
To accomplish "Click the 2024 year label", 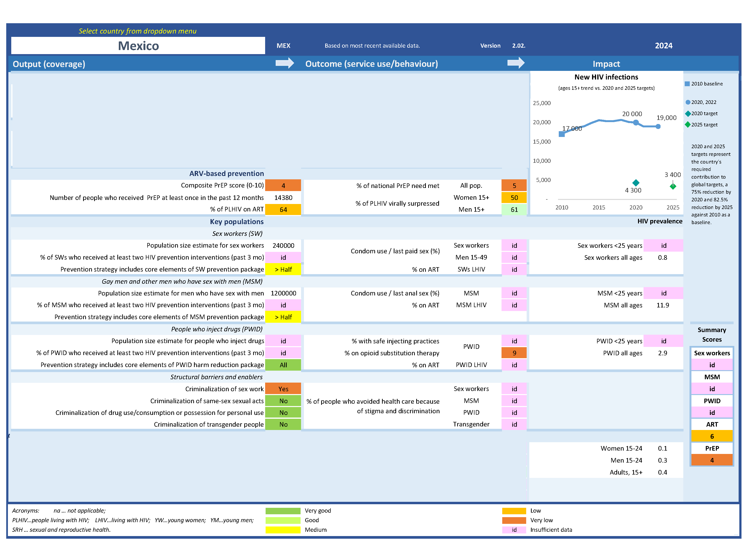I will [x=664, y=45].
